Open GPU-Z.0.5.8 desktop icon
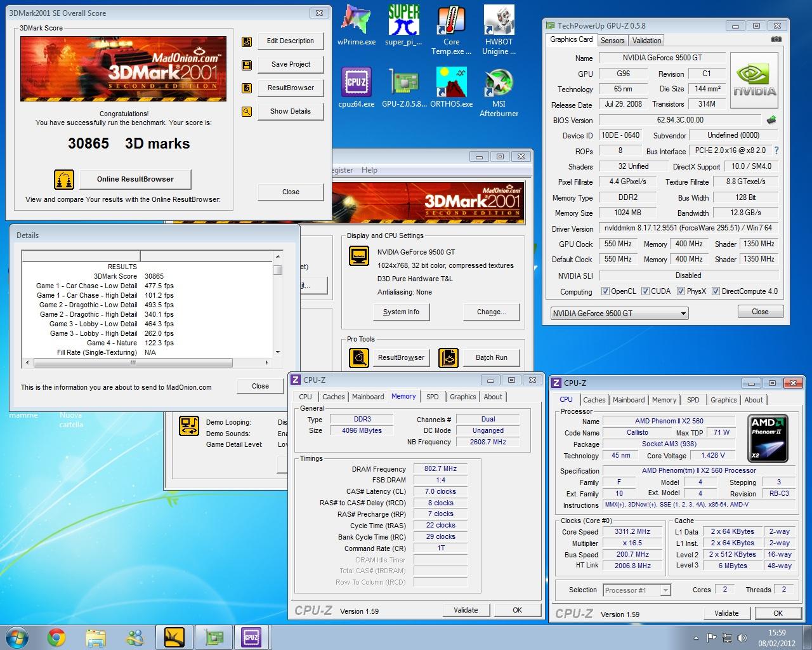 coord(403,88)
